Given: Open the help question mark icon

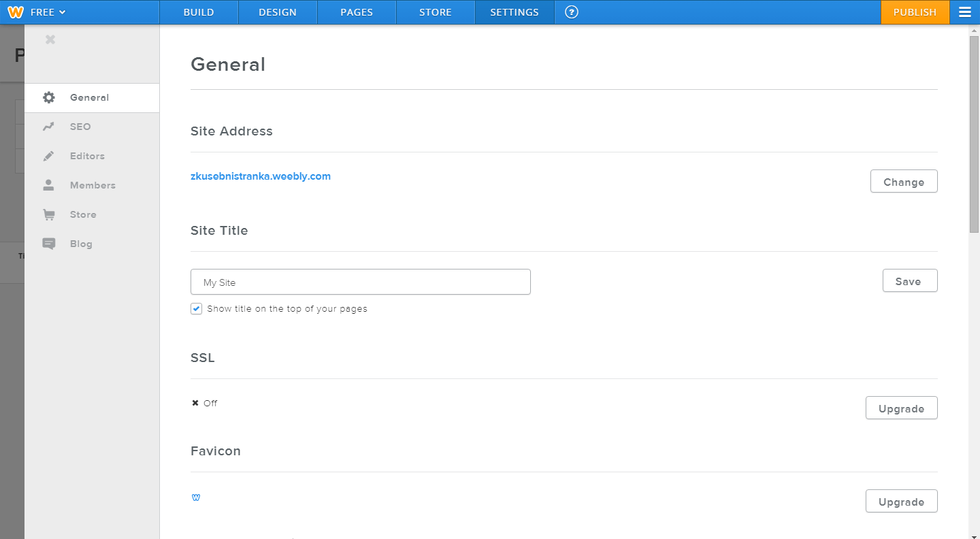Looking at the screenshot, I should pos(572,12).
